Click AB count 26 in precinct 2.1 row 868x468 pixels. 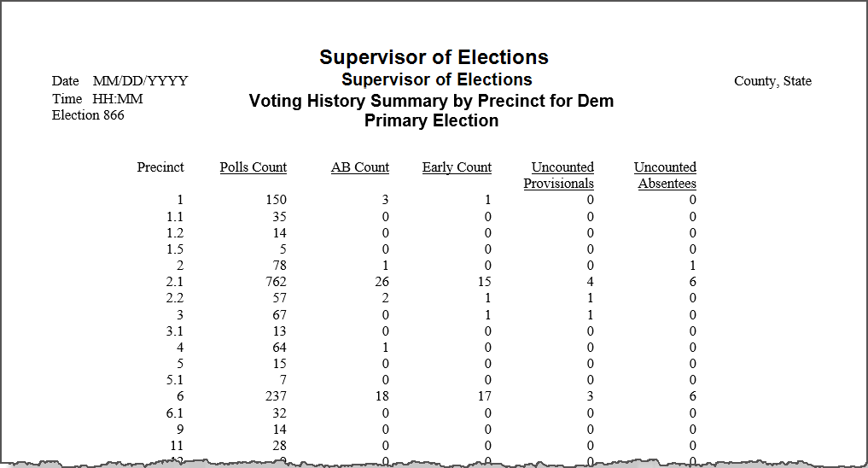[x=382, y=282]
